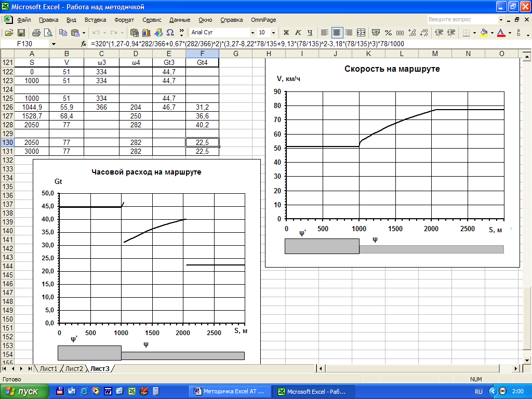Apply cell borders icon
Image resolution: width=532 pixels, height=399 pixels.
pyautogui.click(x=466, y=33)
